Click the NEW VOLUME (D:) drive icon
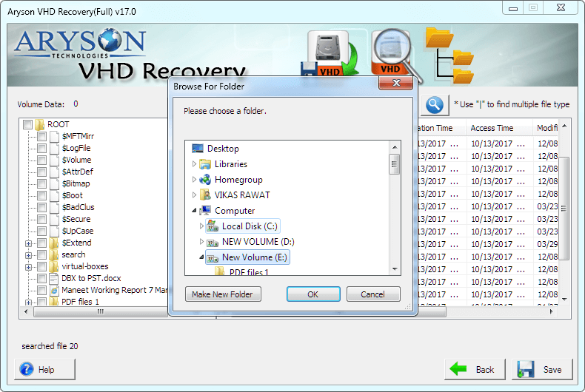Viewport: 585px width, 392px height. [213, 242]
